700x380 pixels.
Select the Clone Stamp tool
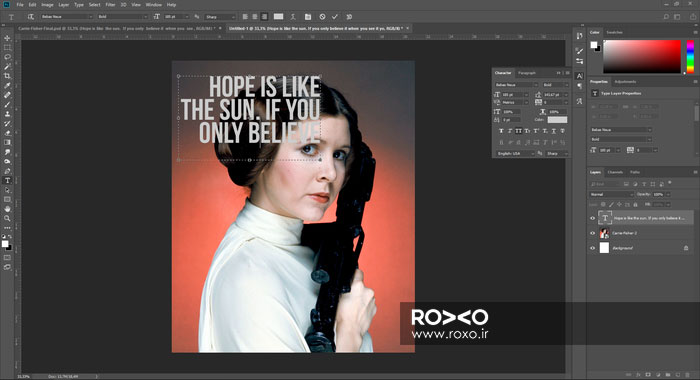click(7, 114)
